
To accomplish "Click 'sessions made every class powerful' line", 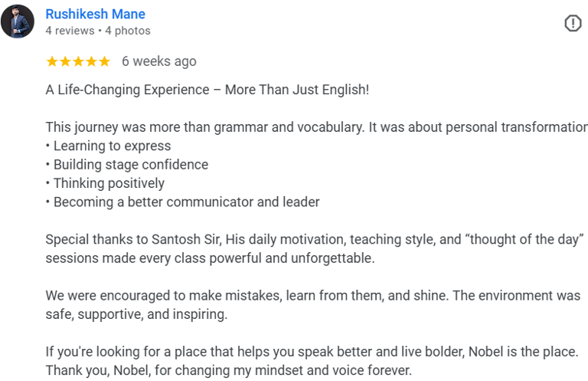I will pyautogui.click(x=210, y=258).
